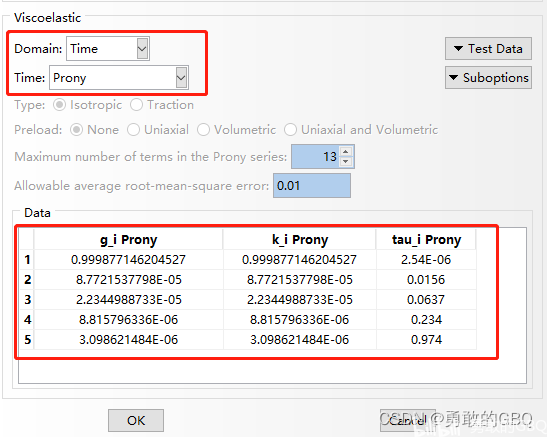Viewport: 547px width, 437px height.
Task: Open the Time dropdown showing Prony
Action: [x=119, y=77]
